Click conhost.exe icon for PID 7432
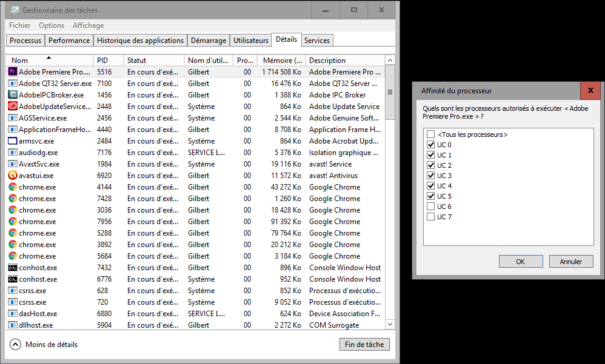Image resolution: width=605 pixels, height=364 pixels. pos(13,268)
